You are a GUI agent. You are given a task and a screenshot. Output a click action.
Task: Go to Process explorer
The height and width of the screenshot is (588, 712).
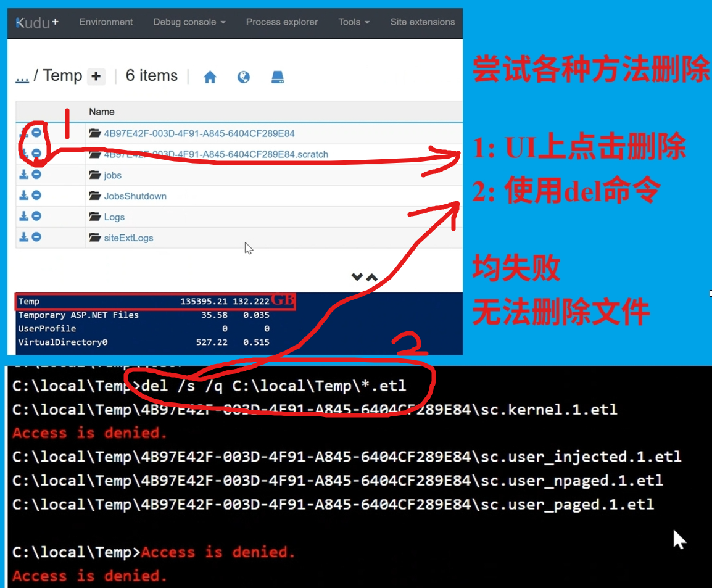pyautogui.click(x=282, y=22)
